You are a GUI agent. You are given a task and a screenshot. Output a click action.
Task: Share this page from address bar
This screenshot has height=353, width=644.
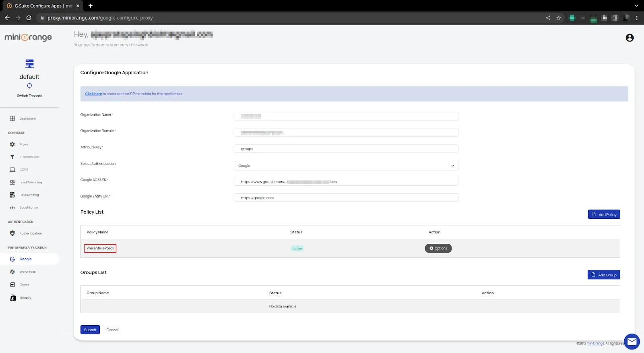548,18
